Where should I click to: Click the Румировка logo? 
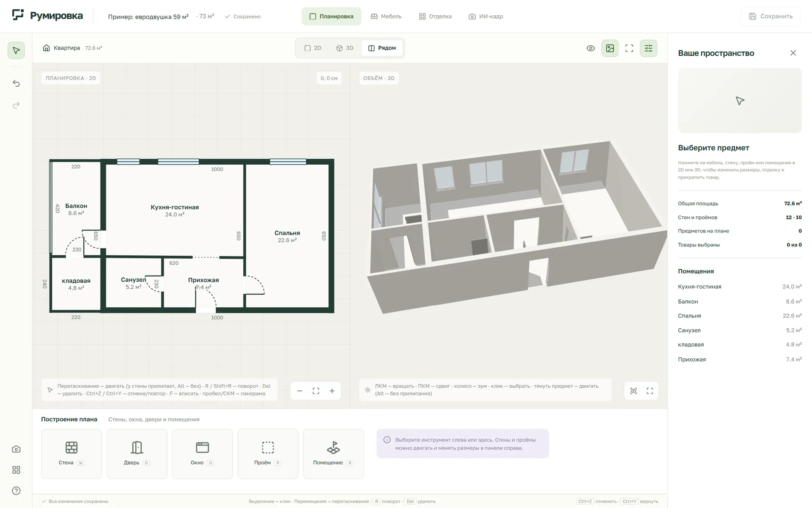point(47,16)
